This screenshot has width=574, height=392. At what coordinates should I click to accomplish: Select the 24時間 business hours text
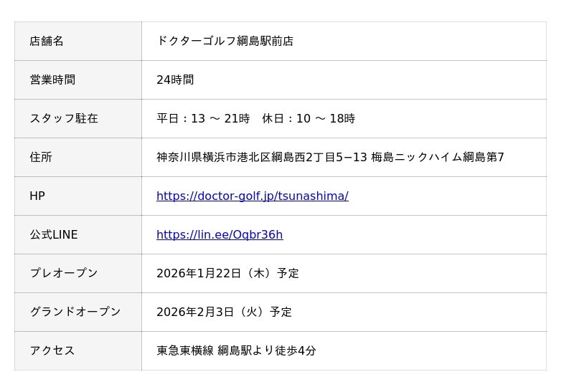tap(175, 80)
